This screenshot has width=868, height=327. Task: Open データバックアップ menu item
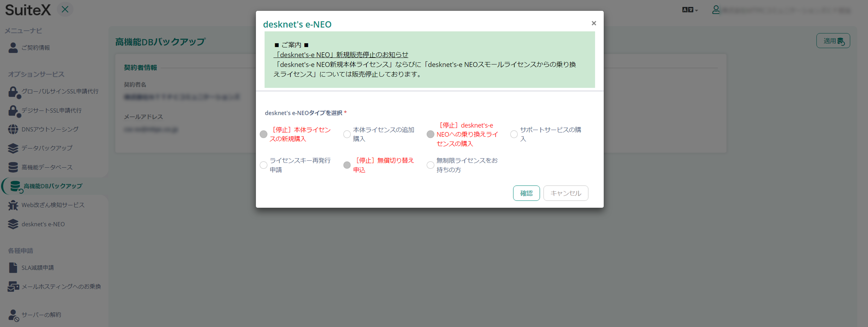[47, 148]
